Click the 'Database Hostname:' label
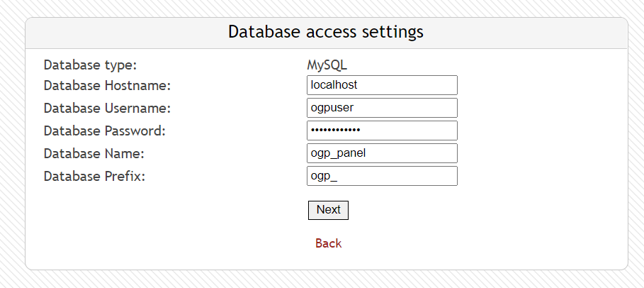 (x=108, y=86)
